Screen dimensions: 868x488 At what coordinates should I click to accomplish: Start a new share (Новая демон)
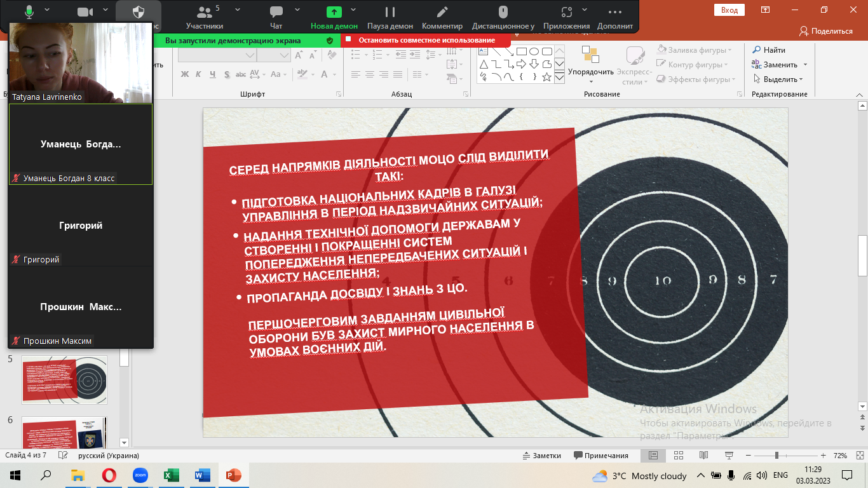coord(334,17)
